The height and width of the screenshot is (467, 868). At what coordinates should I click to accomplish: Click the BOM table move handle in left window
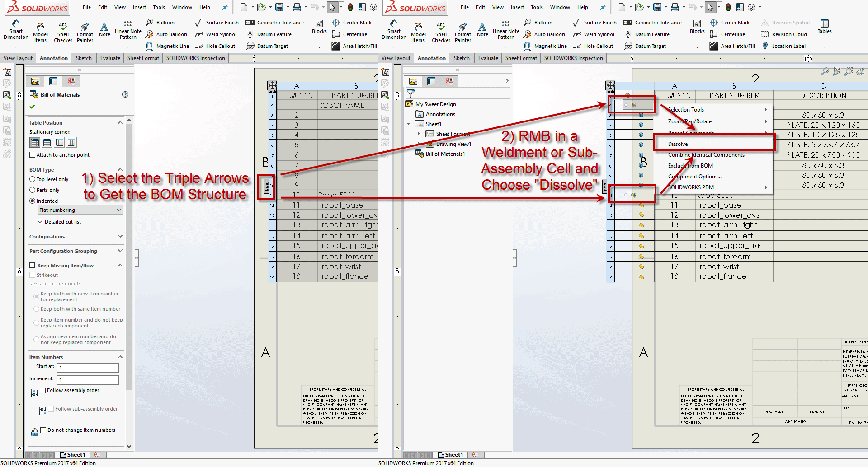click(272, 85)
